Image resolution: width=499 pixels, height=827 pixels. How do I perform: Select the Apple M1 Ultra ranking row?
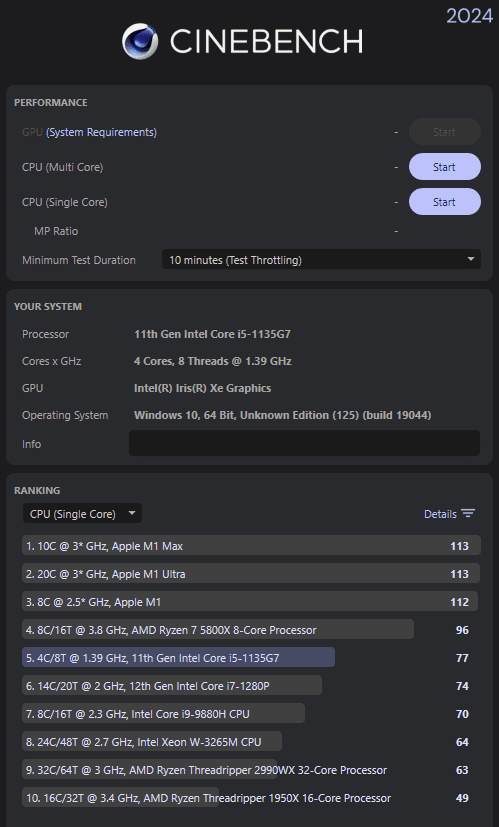click(251, 573)
